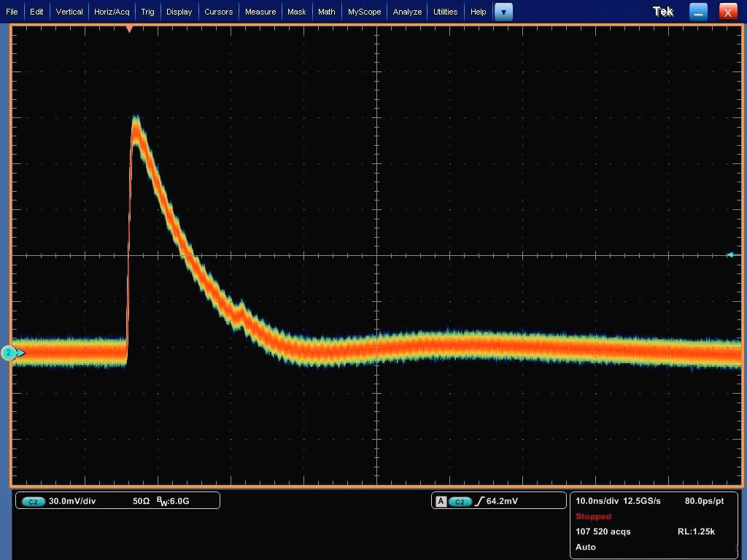Open the Trig menu
Viewport: 747px width, 560px height.
(147, 12)
